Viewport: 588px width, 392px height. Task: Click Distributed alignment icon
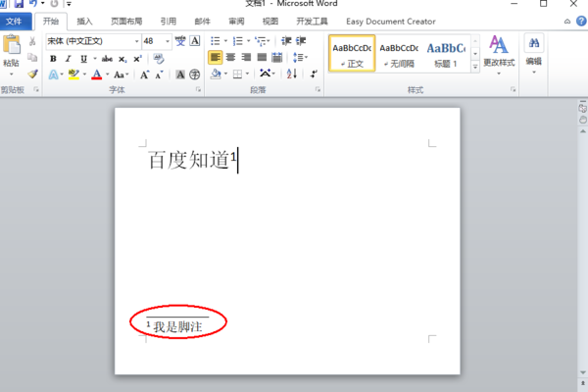click(277, 58)
